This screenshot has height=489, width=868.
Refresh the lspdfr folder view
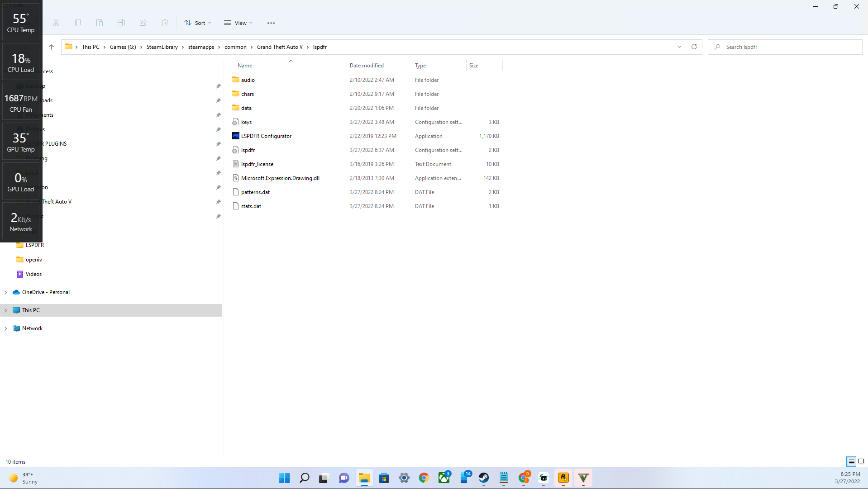tap(694, 47)
